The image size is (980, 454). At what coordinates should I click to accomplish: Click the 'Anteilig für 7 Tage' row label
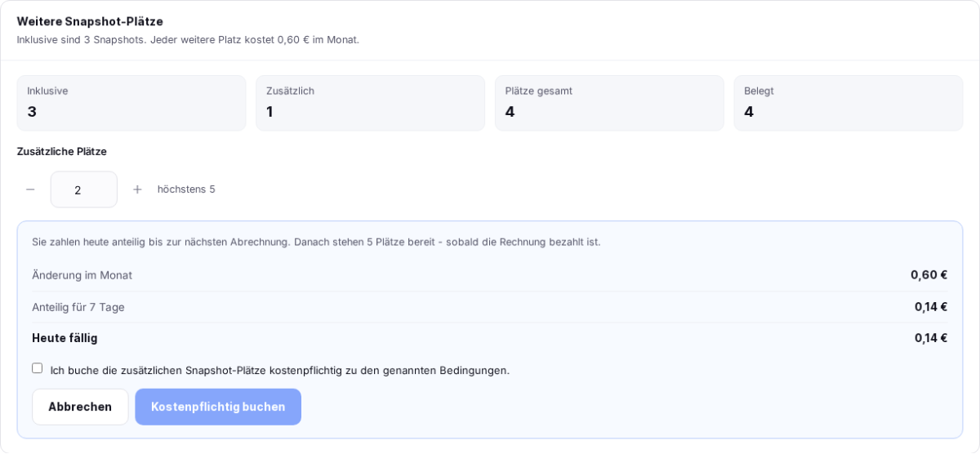pyautogui.click(x=78, y=307)
